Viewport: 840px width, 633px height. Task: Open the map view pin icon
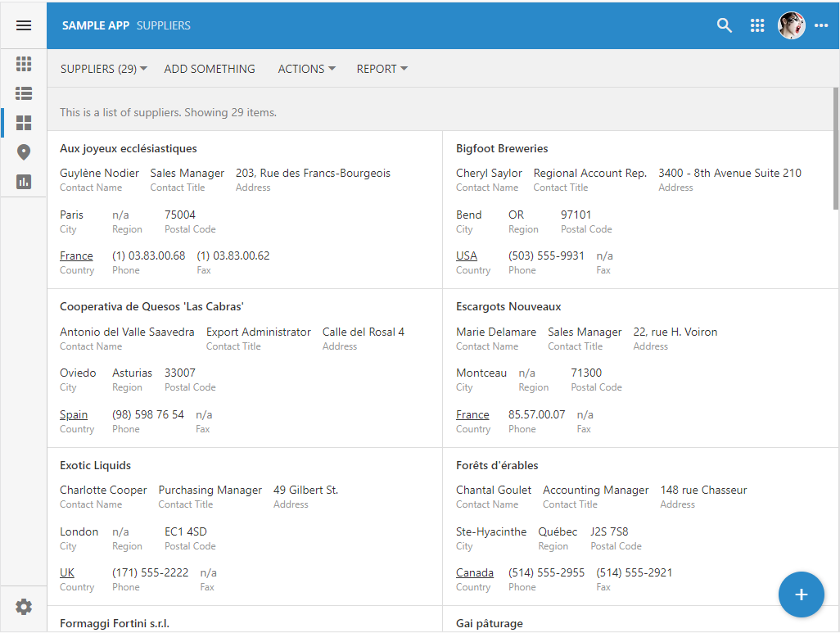pyautogui.click(x=24, y=152)
